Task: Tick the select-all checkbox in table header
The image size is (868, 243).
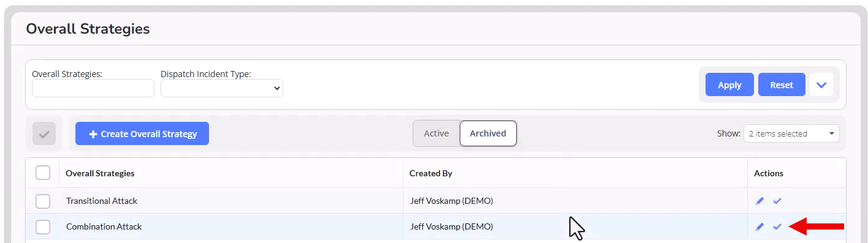Action: click(x=43, y=173)
